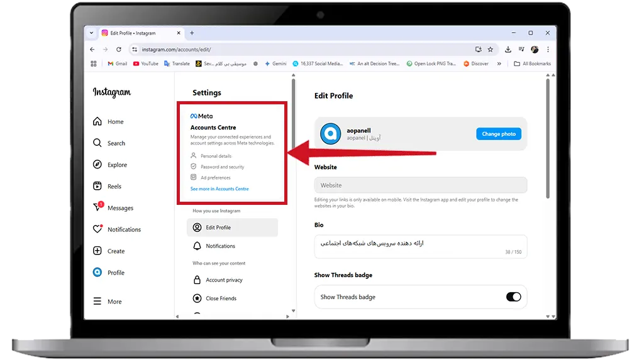Select Edit Profile in the Settings list
The image size is (644, 362).
[x=232, y=228]
